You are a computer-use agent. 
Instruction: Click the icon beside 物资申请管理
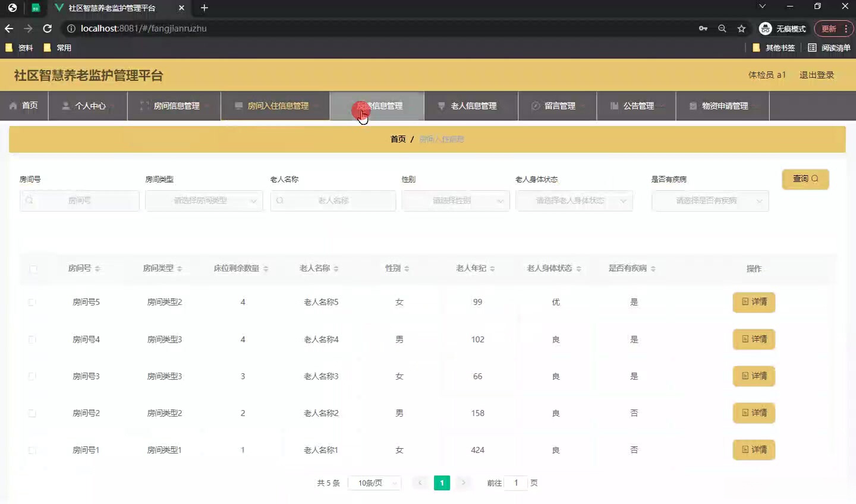pyautogui.click(x=693, y=106)
